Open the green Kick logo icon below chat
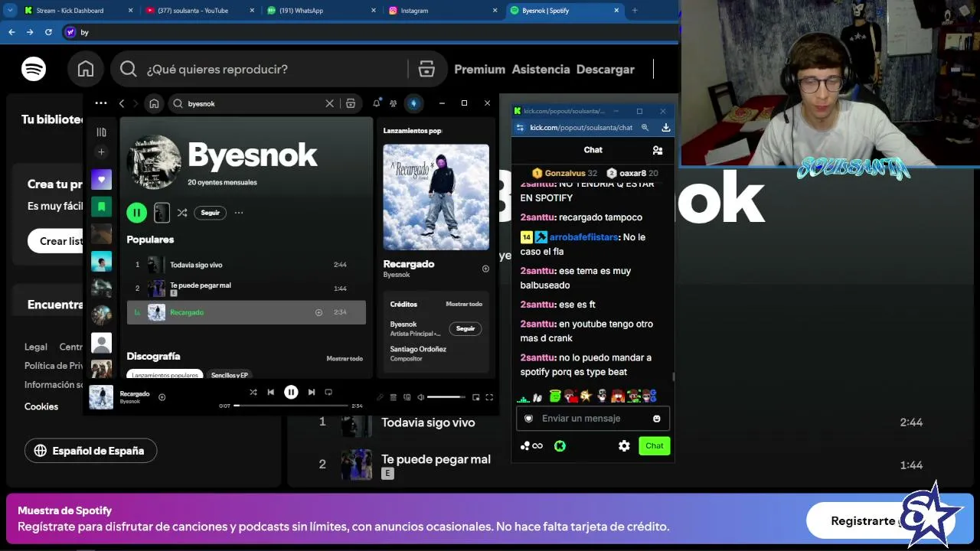The image size is (980, 551). (x=560, y=446)
